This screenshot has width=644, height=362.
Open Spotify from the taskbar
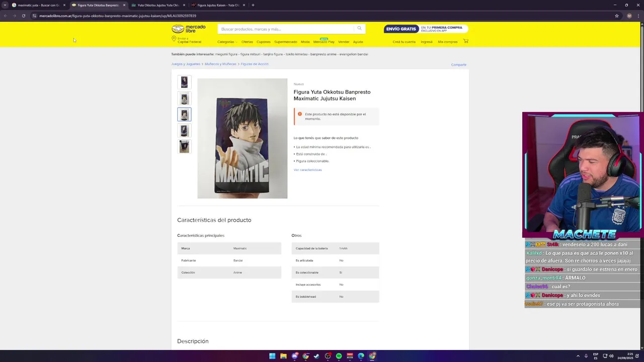(x=339, y=356)
